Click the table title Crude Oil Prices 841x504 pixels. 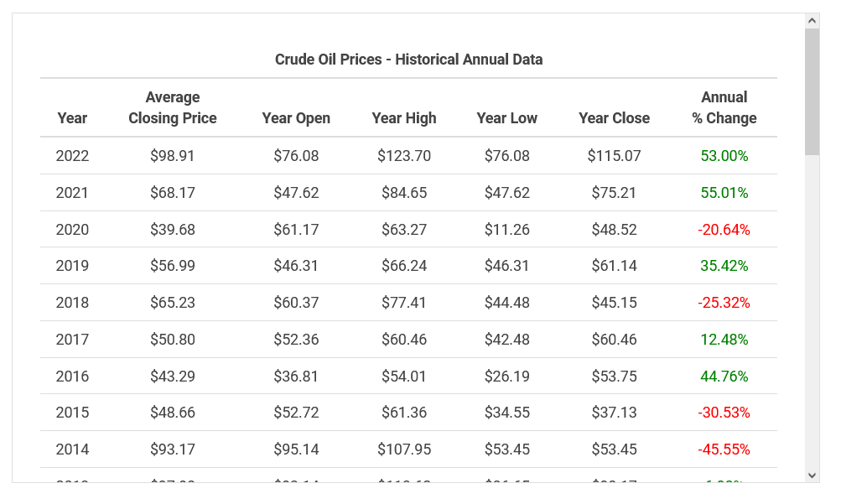pyautogui.click(x=408, y=60)
